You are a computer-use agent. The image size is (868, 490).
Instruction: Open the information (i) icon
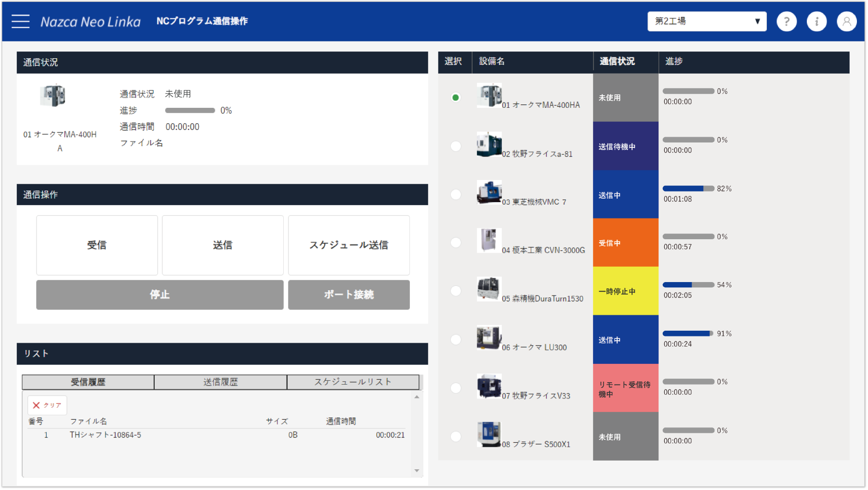(x=816, y=21)
